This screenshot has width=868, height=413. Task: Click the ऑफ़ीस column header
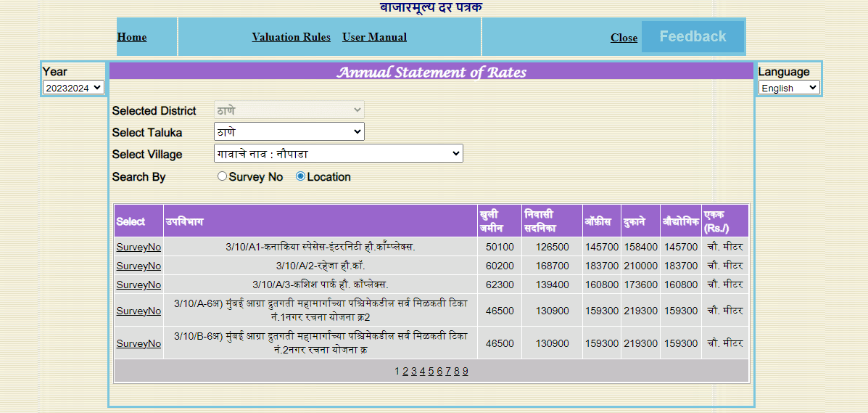(602, 221)
